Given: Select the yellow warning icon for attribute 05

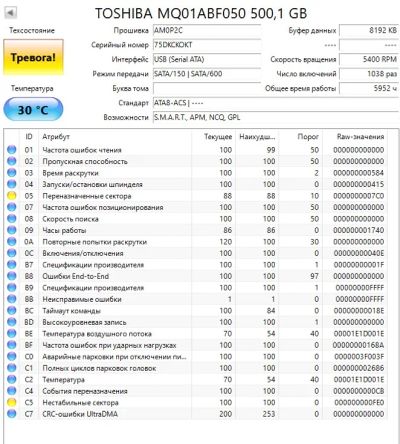Looking at the screenshot, I should point(12,196).
